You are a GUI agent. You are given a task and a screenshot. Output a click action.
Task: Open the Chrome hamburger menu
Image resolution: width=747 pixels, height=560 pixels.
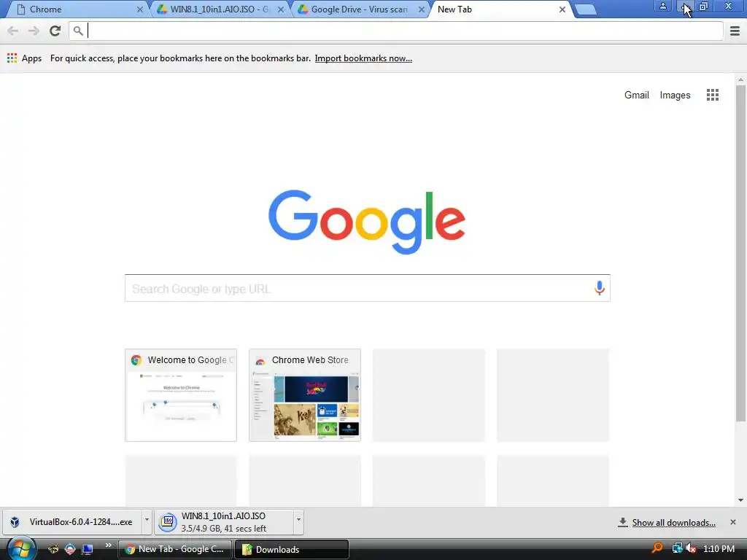point(735,31)
